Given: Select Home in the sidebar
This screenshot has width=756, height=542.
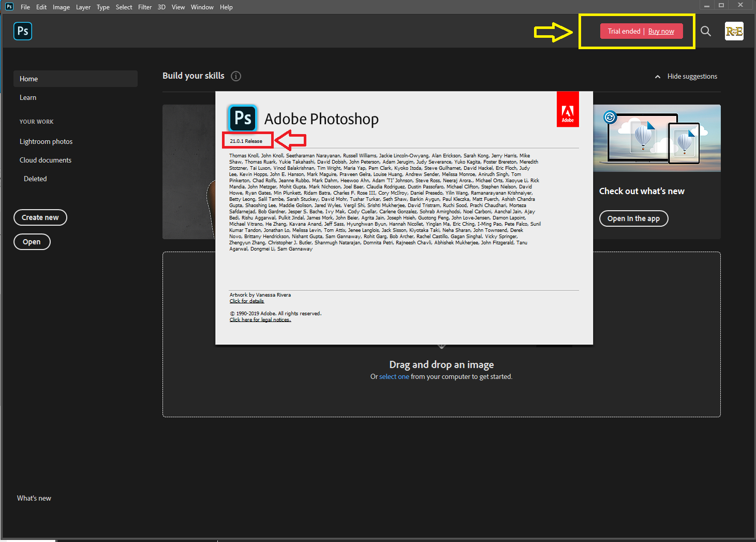Looking at the screenshot, I should click(76, 79).
